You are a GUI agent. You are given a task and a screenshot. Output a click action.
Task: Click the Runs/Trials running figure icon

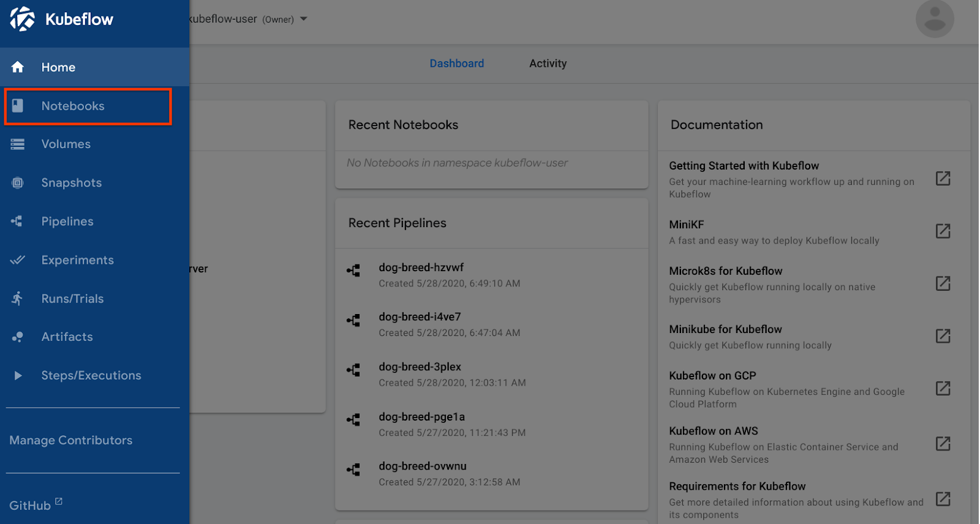(x=18, y=299)
